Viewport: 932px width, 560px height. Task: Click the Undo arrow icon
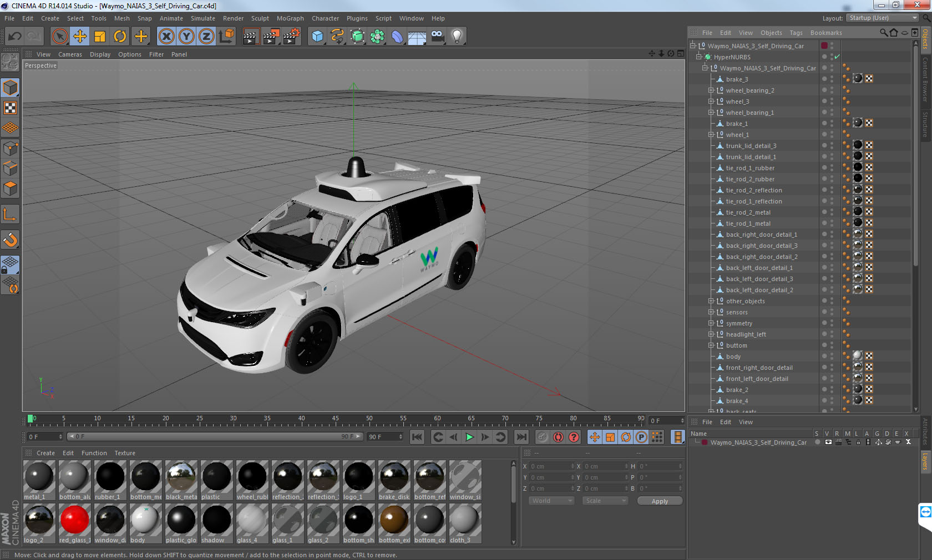pyautogui.click(x=15, y=37)
